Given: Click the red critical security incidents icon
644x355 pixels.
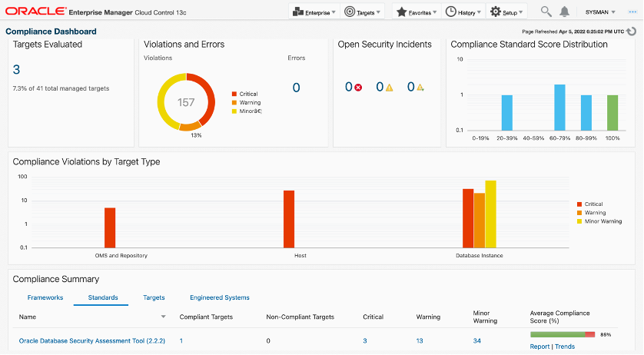Looking at the screenshot, I should 358,88.
